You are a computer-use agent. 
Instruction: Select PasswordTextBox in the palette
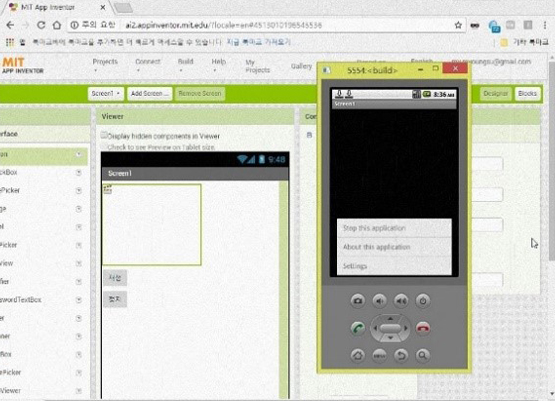[21, 300]
